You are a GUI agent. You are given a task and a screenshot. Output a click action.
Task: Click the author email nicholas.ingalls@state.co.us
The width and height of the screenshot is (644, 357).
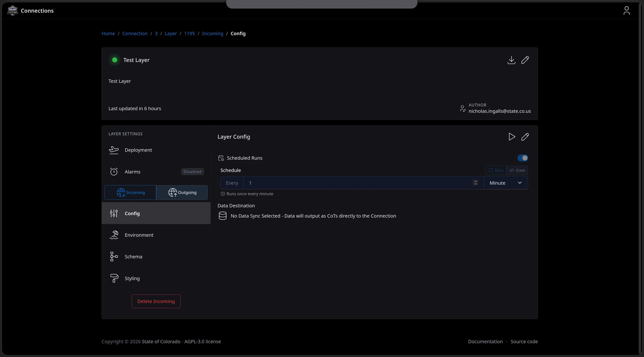500,111
